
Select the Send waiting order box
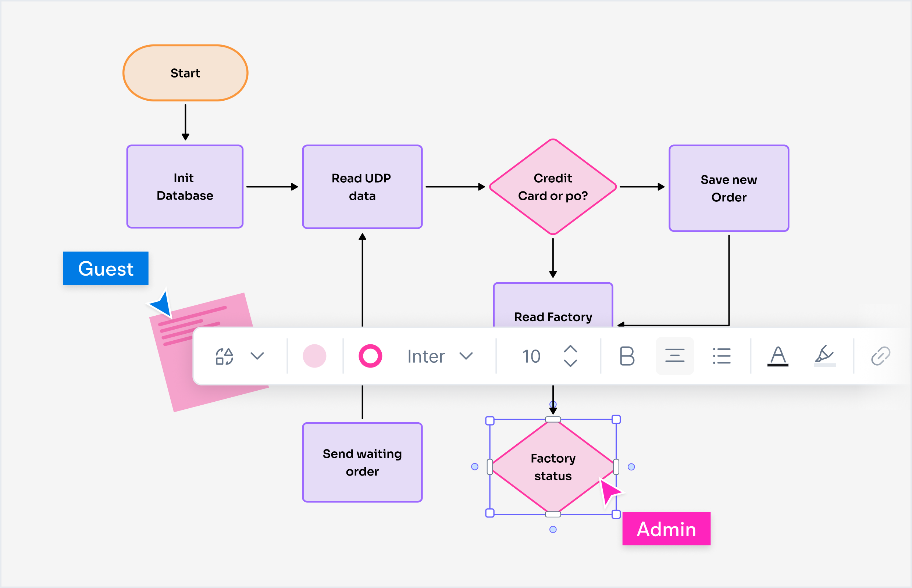pyautogui.click(x=362, y=462)
